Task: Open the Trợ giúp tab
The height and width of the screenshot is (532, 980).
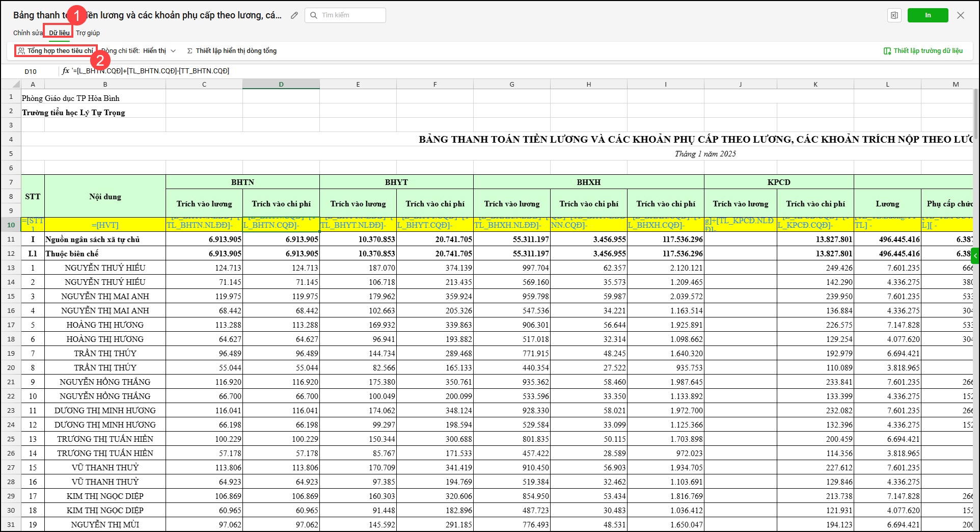Action: (88, 33)
